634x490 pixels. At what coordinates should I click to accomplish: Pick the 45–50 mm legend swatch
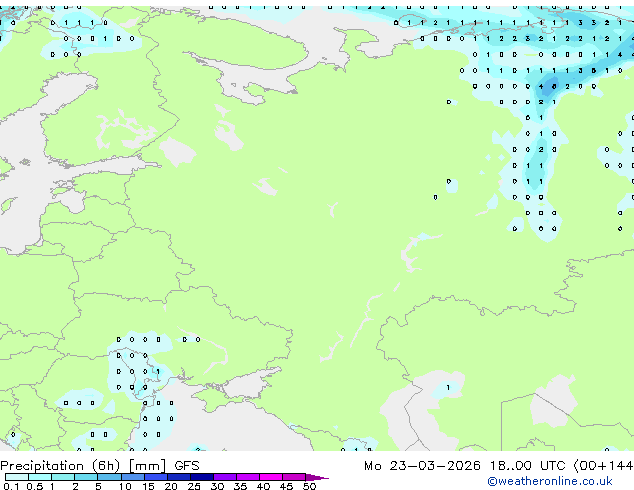click(x=294, y=477)
